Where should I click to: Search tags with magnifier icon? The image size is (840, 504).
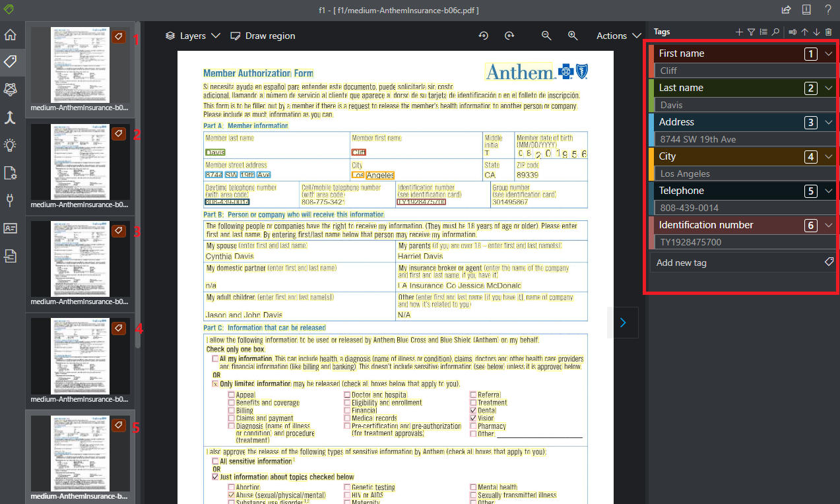pyautogui.click(x=775, y=32)
